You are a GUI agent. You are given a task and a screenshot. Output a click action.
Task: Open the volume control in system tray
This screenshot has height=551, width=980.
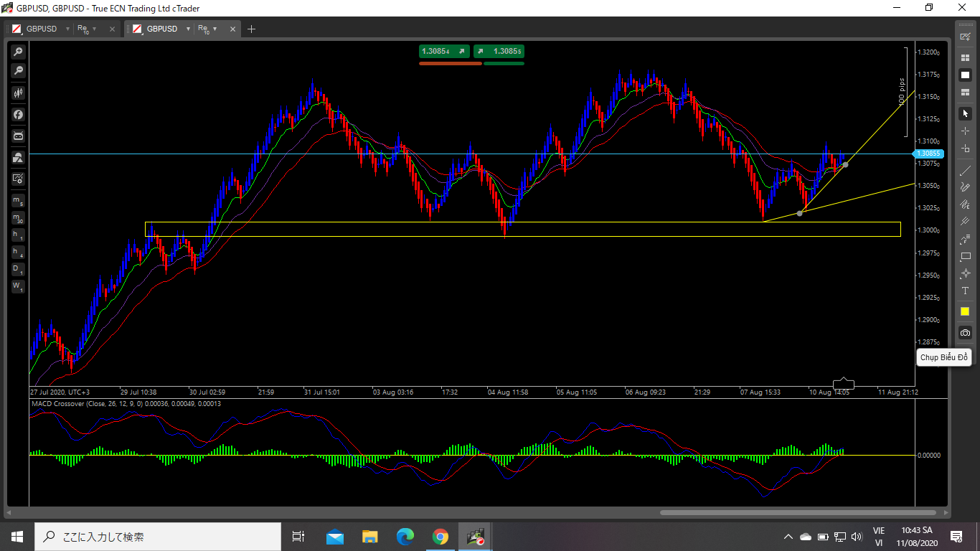(857, 537)
